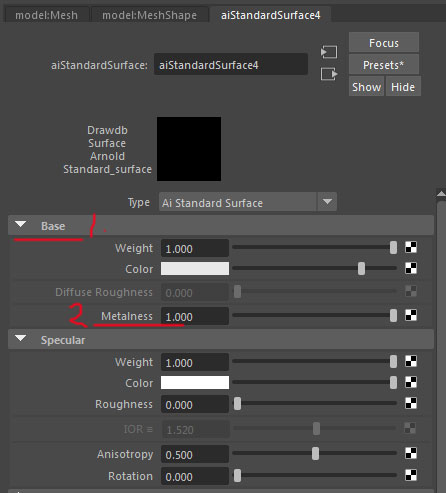Viewport: 446px width, 493px height.
Task: Click the Base Color swatch
Action: click(x=195, y=269)
